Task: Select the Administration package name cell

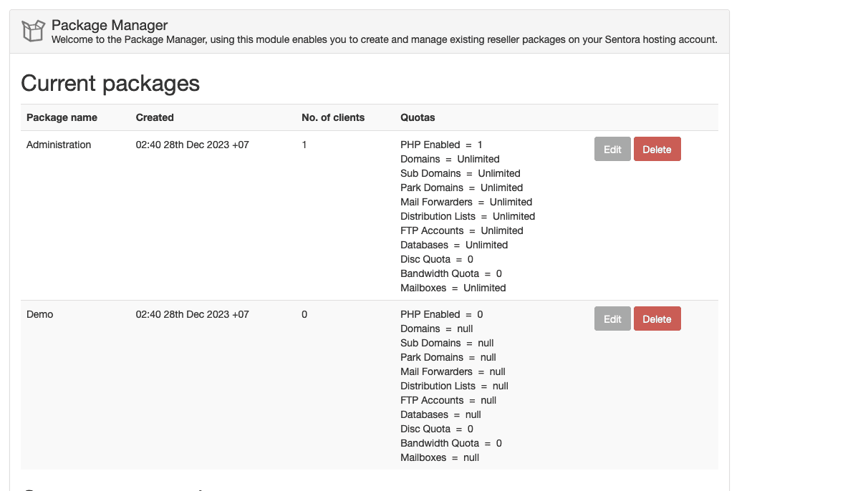Action: (x=59, y=145)
